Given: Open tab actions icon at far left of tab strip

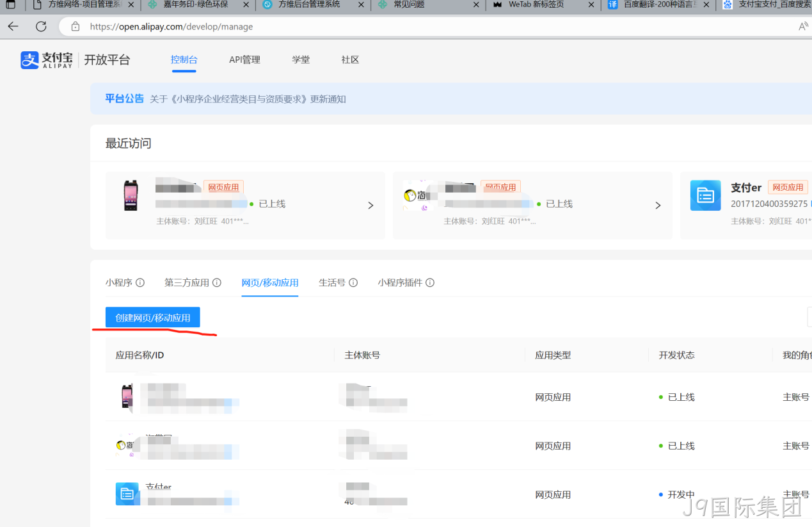Looking at the screenshot, I should 10,4.
